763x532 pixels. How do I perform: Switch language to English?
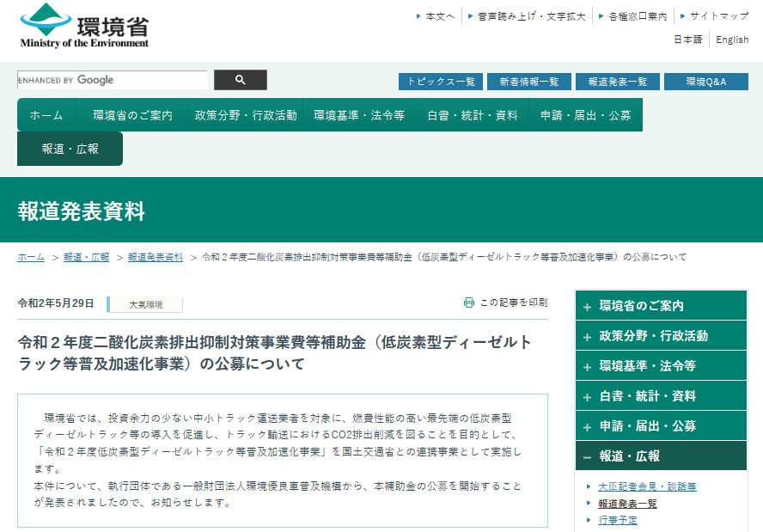pos(732,40)
